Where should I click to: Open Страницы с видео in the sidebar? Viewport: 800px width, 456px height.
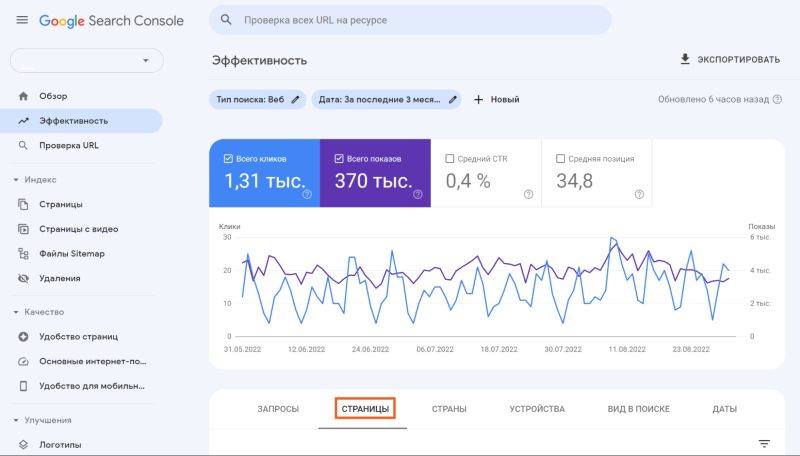point(82,229)
